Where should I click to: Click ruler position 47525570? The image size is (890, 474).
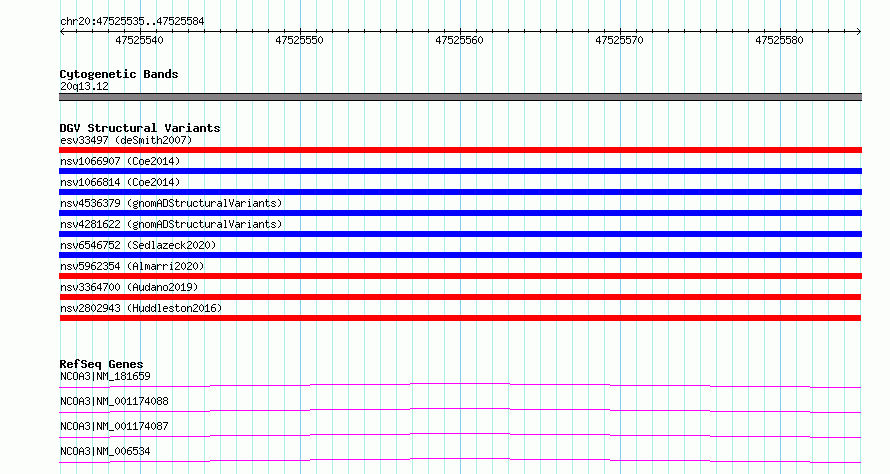pos(619,40)
